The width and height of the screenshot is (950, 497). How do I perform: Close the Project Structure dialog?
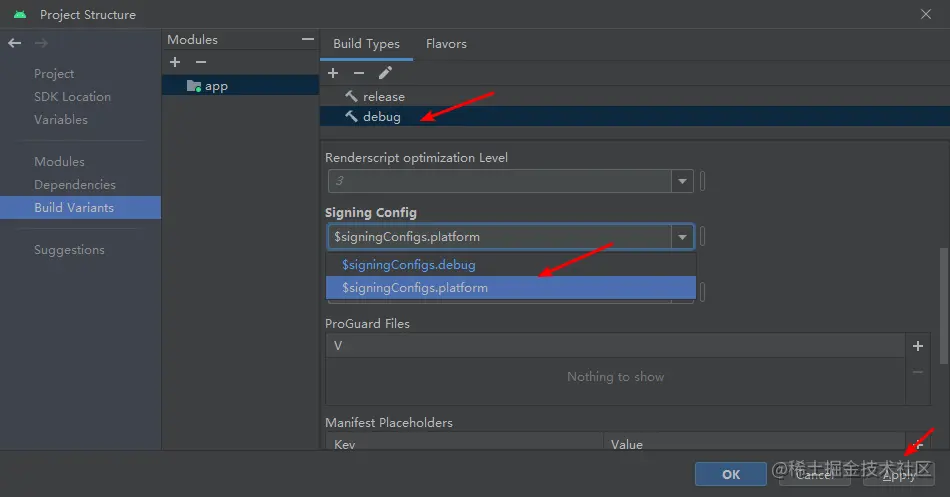coord(926,14)
